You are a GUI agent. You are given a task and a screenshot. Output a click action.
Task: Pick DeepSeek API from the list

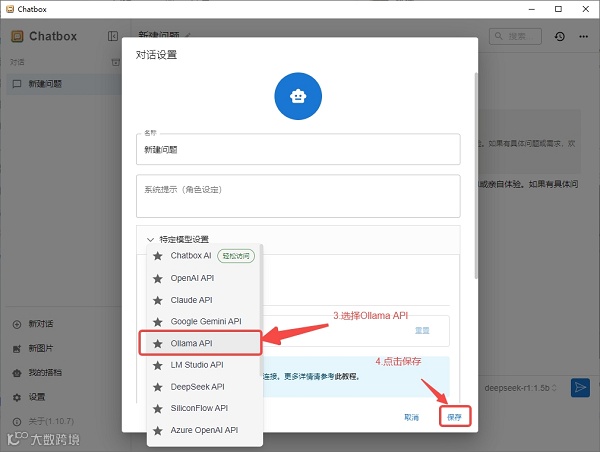[x=204, y=387]
